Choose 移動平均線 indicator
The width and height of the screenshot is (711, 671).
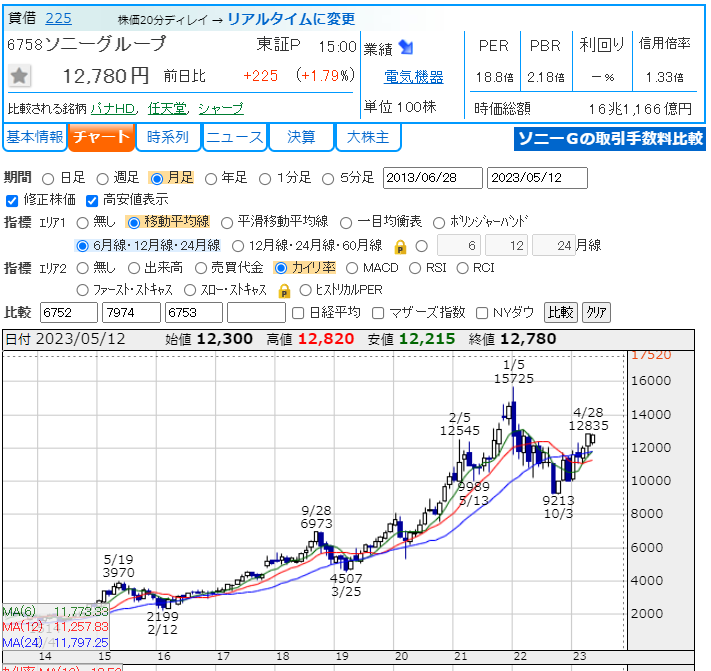point(133,223)
